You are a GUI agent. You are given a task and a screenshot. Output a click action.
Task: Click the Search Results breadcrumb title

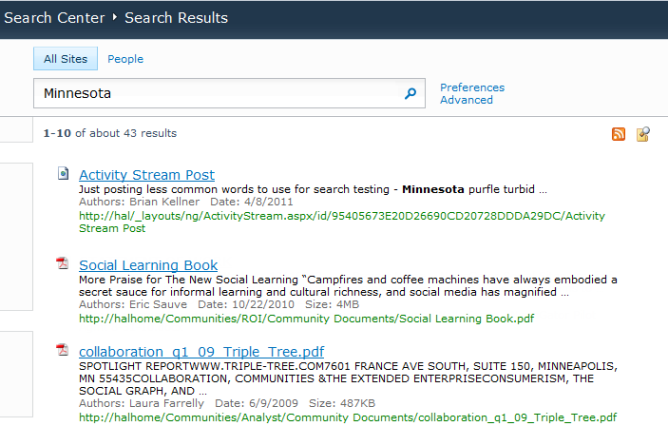(x=176, y=18)
